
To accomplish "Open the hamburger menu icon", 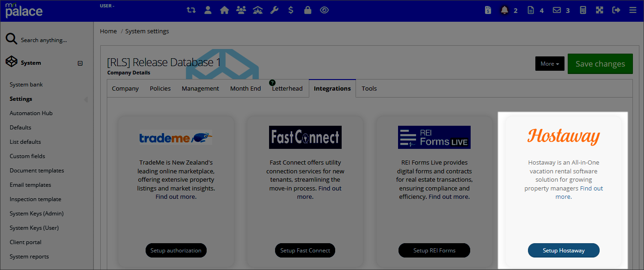I will (633, 10).
